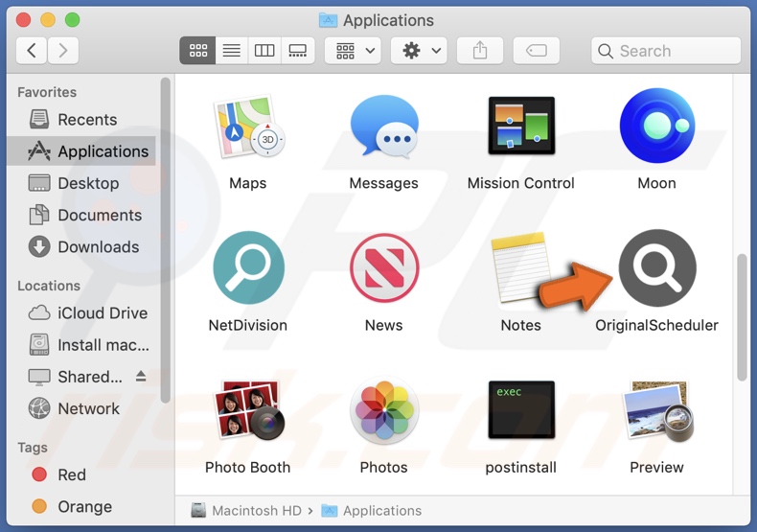757x532 pixels.
Task: Click the Share toolbar button
Action: (480, 50)
